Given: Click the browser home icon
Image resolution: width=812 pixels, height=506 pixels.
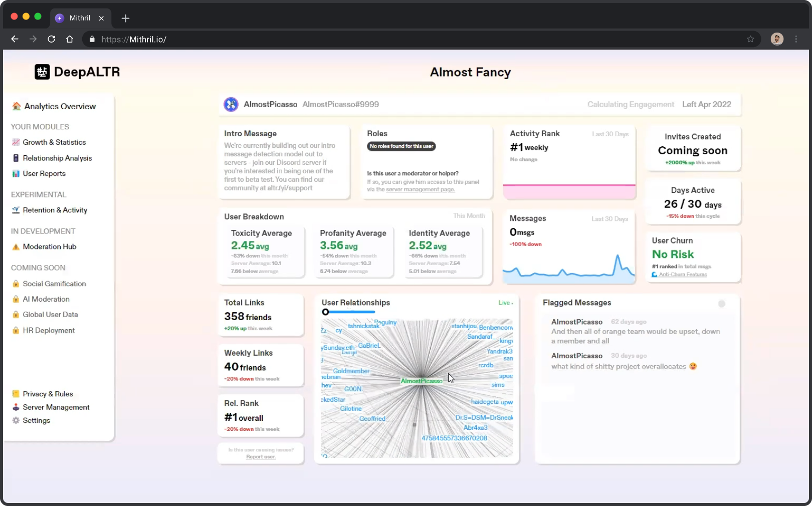Looking at the screenshot, I should 70,39.
